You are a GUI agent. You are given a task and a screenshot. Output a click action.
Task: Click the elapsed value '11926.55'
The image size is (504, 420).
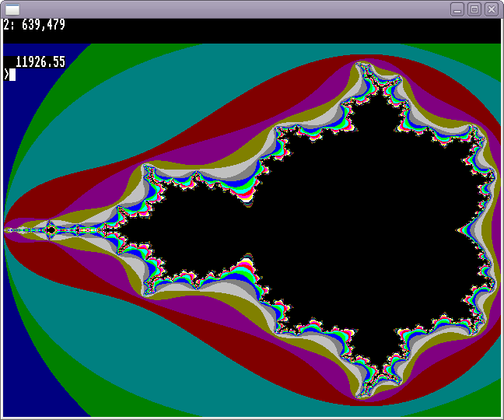click(x=40, y=61)
